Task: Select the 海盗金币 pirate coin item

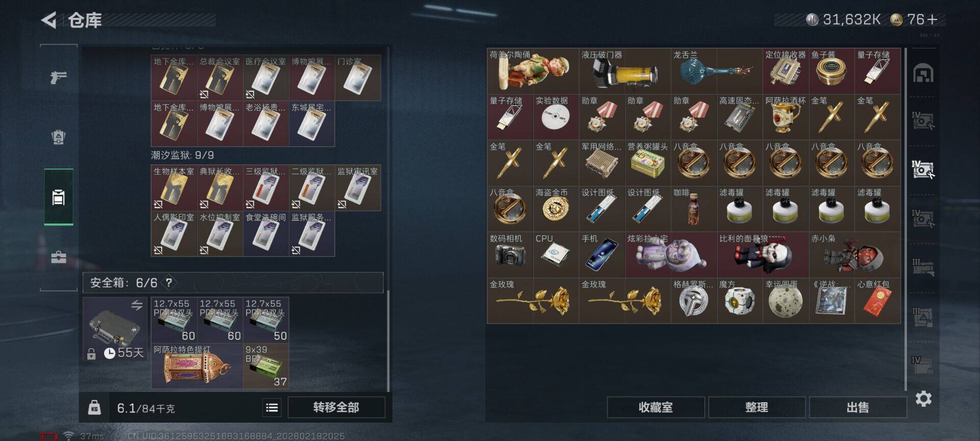Action: click(556, 208)
